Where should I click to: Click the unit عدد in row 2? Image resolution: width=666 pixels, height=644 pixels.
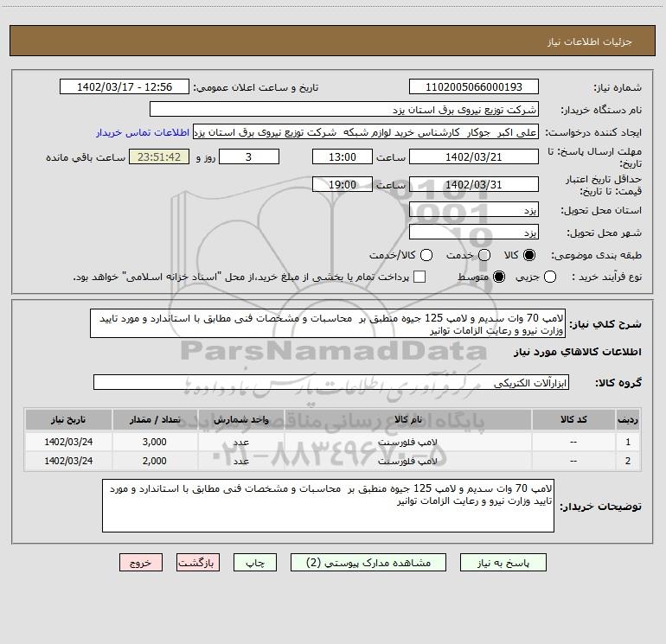[x=240, y=461]
